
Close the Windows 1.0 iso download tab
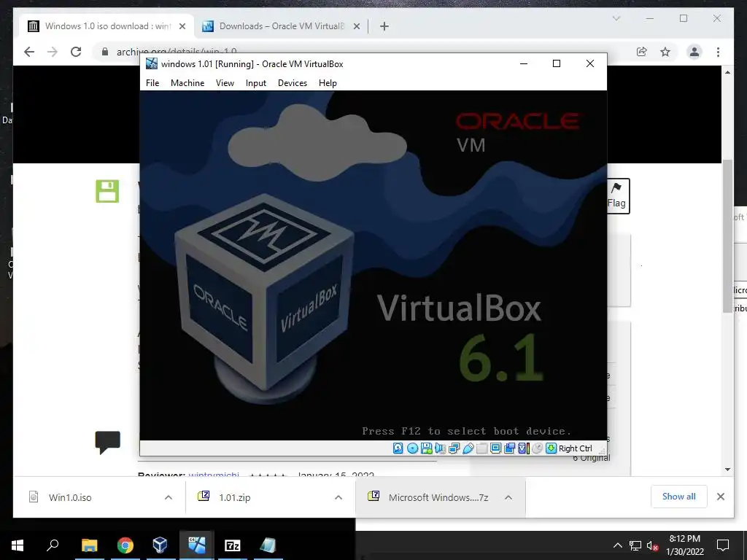click(182, 27)
